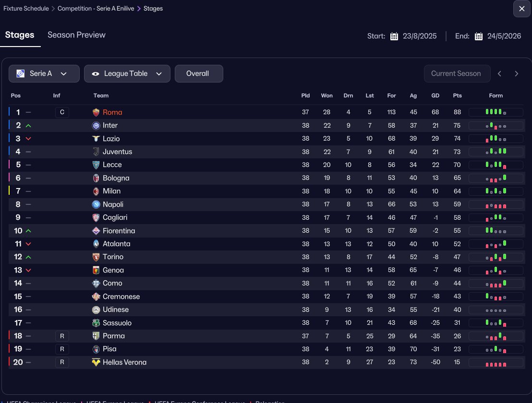This screenshot has height=403, width=532.
Task: Click the Inter club badge icon
Action: click(x=96, y=126)
